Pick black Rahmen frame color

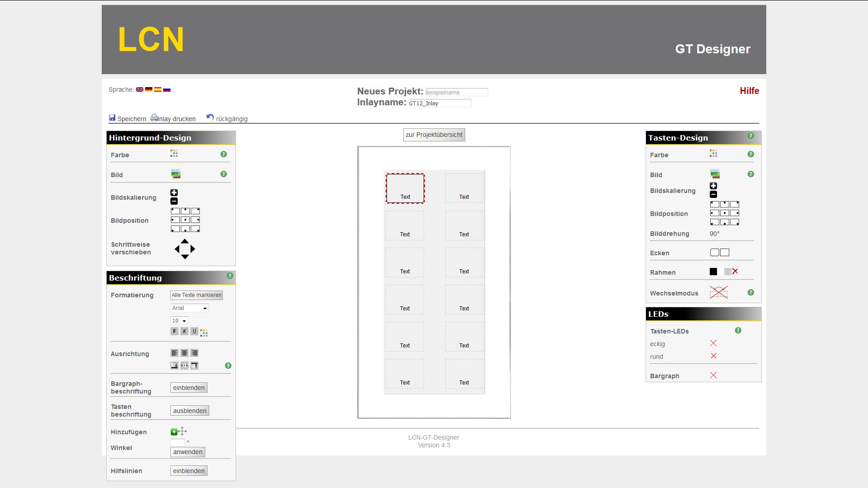coord(713,272)
